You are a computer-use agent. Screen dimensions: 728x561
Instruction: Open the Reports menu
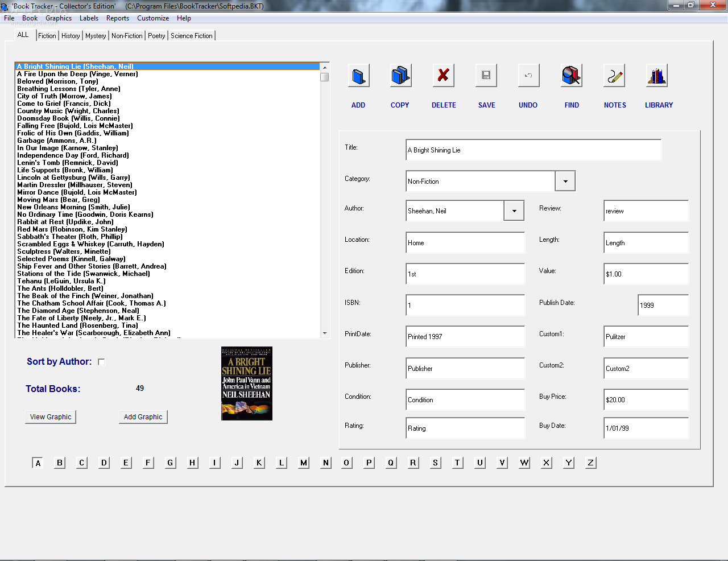[118, 18]
